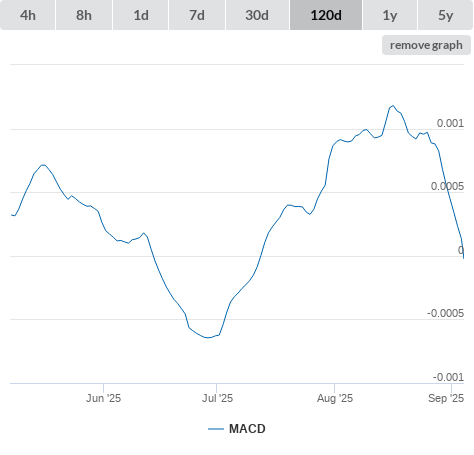The width and height of the screenshot is (474, 455).
Task: Click the 0.001 y-axis label
Action: point(450,123)
